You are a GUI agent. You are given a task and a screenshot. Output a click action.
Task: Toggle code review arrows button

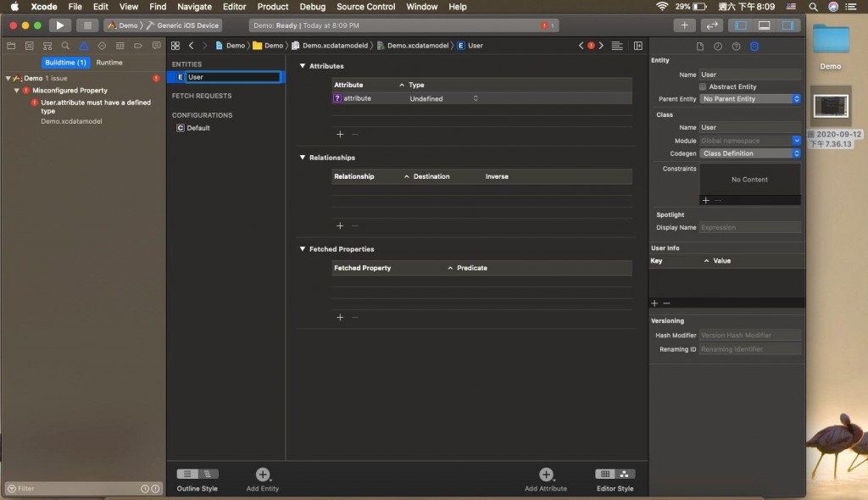712,25
